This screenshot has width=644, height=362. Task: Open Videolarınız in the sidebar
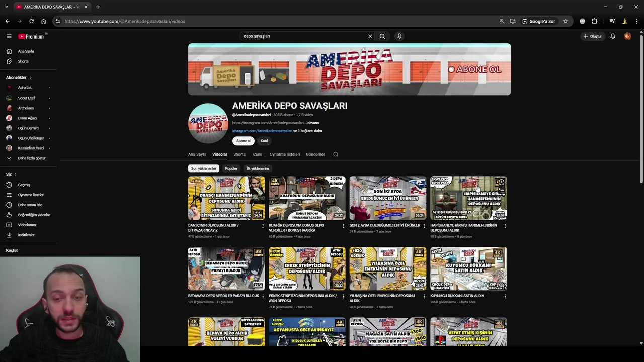pyautogui.click(x=28, y=225)
